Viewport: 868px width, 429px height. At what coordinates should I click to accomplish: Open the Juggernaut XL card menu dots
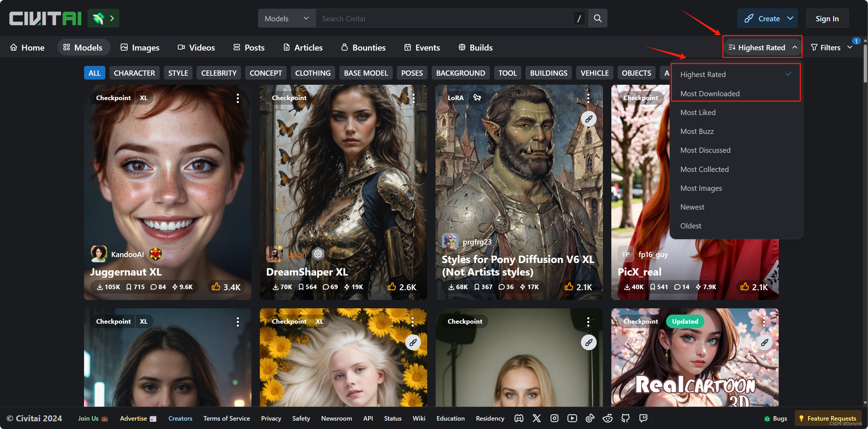[238, 98]
